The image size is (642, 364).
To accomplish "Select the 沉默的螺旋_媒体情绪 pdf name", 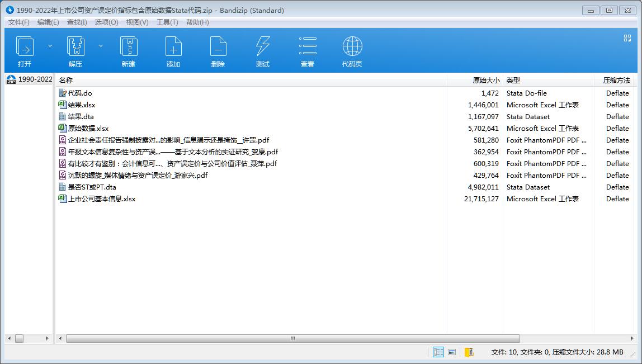I will [138, 175].
